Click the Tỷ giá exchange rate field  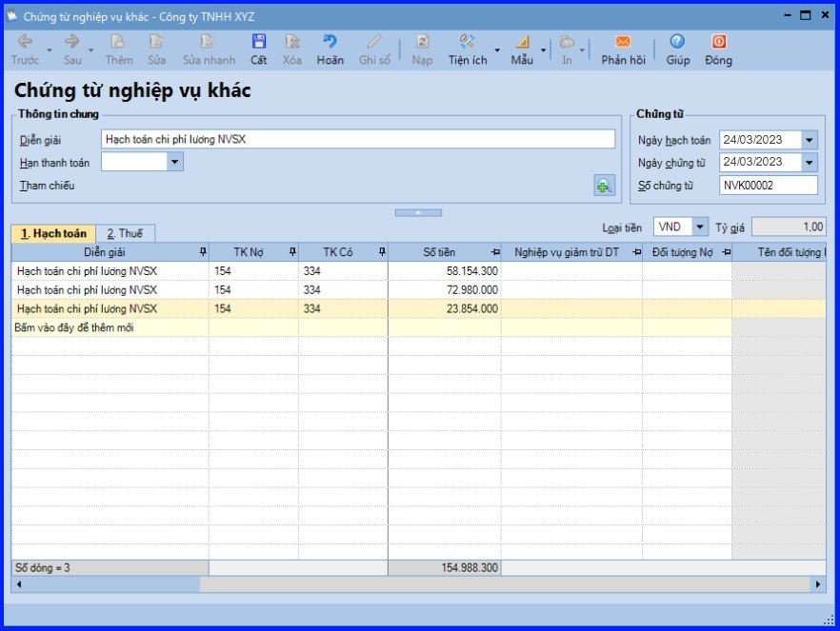point(789,227)
